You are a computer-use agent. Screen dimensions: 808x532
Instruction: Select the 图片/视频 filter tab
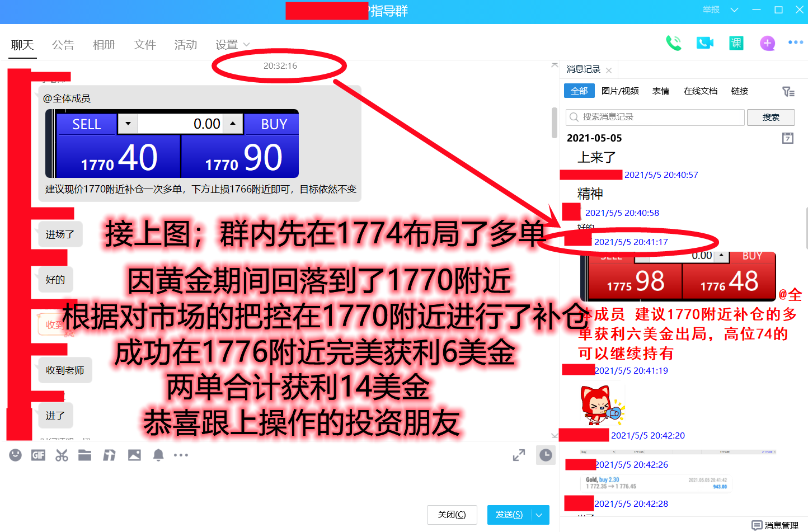point(621,91)
